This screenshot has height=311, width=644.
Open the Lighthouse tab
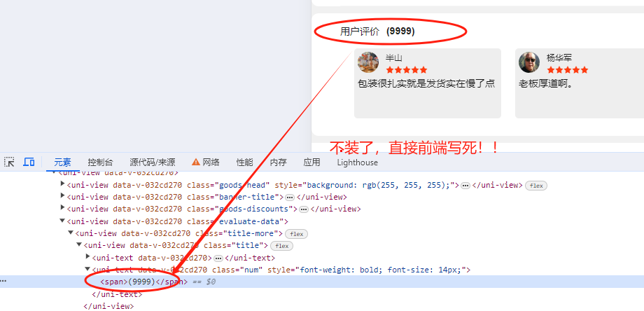[x=357, y=163]
